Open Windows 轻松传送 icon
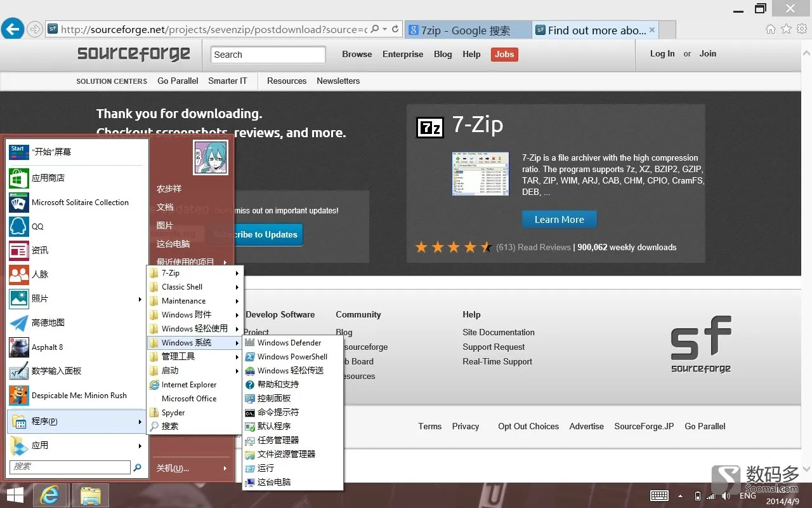Screen dimensions: 812x508 tap(250, 371)
